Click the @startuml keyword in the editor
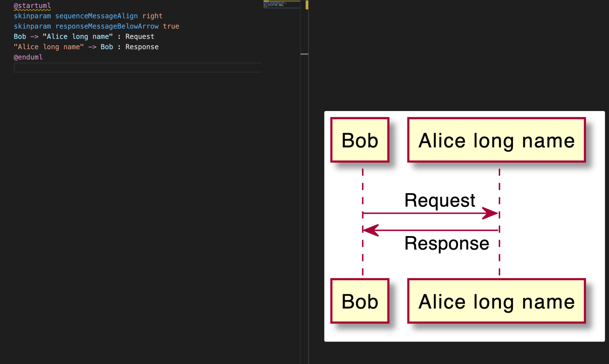The image size is (609, 364). 32,6
